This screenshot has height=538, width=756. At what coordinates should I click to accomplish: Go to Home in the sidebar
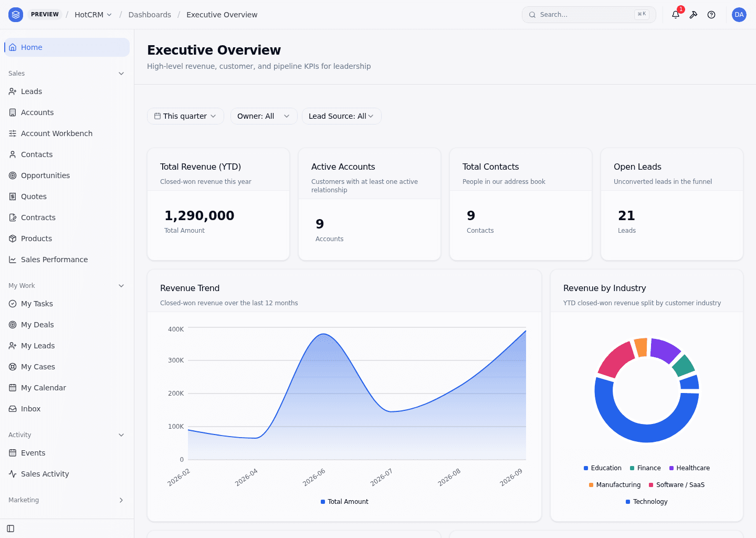(67, 47)
